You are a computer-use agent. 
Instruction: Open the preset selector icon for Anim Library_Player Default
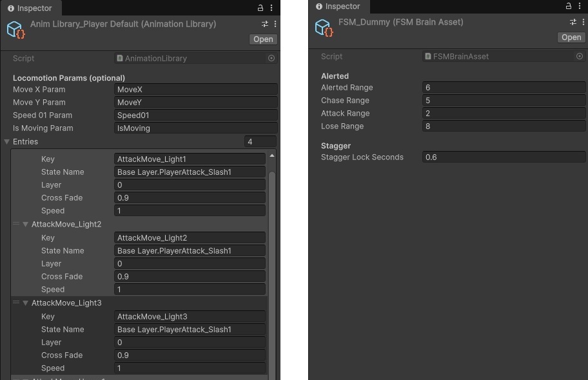pyautogui.click(x=265, y=24)
